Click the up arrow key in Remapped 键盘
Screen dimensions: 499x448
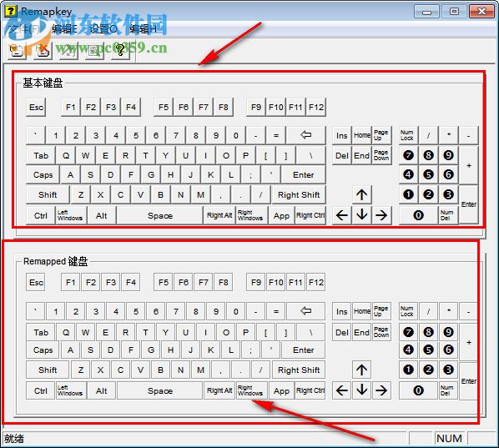(x=362, y=370)
